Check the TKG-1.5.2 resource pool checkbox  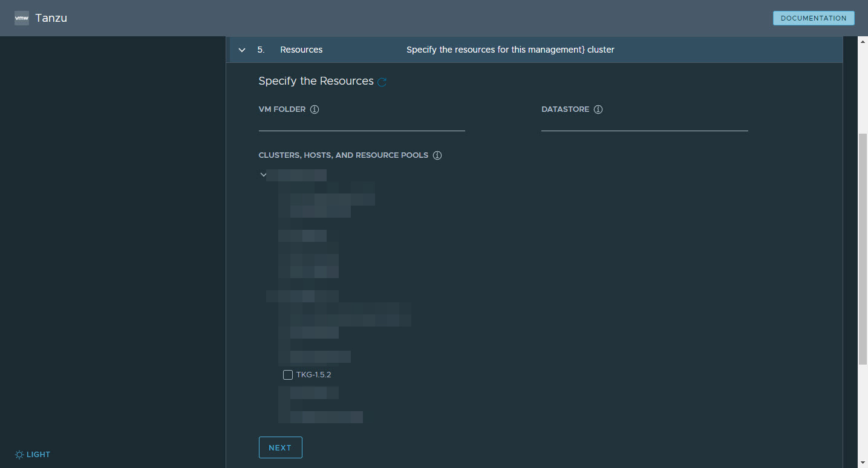288,375
